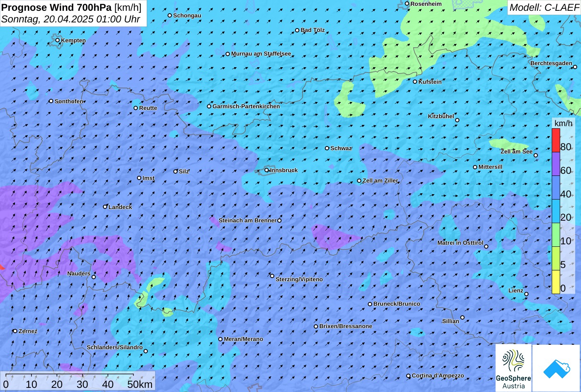
Task: Click the 'Schongau' town label
Action: [x=187, y=16]
